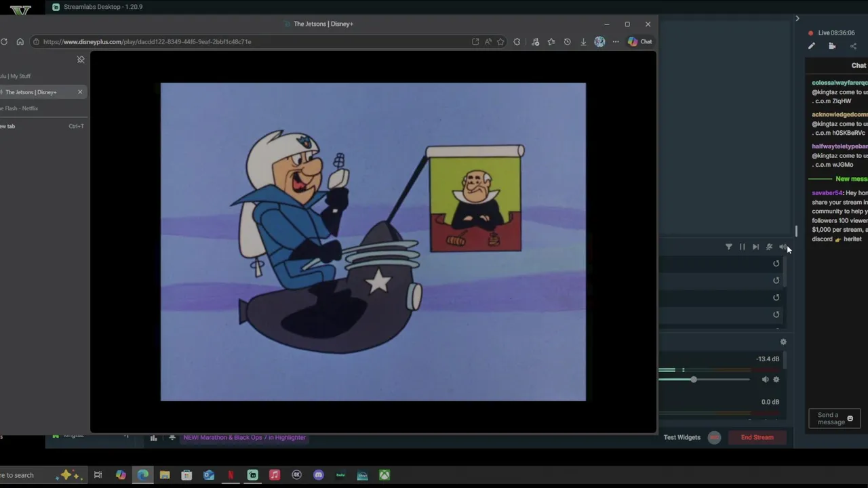Click the red REC record button
Image resolution: width=868 pixels, height=488 pixels.
click(x=714, y=437)
